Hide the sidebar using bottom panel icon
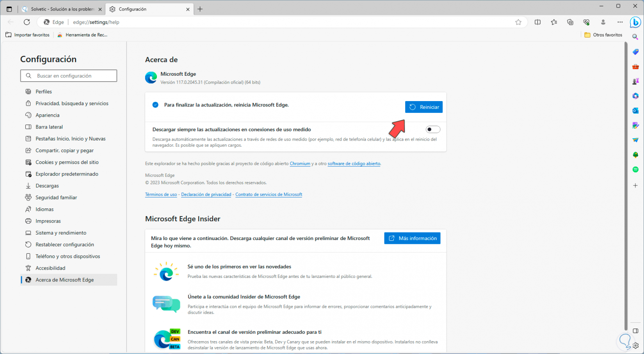The image size is (644, 354). (x=636, y=331)
